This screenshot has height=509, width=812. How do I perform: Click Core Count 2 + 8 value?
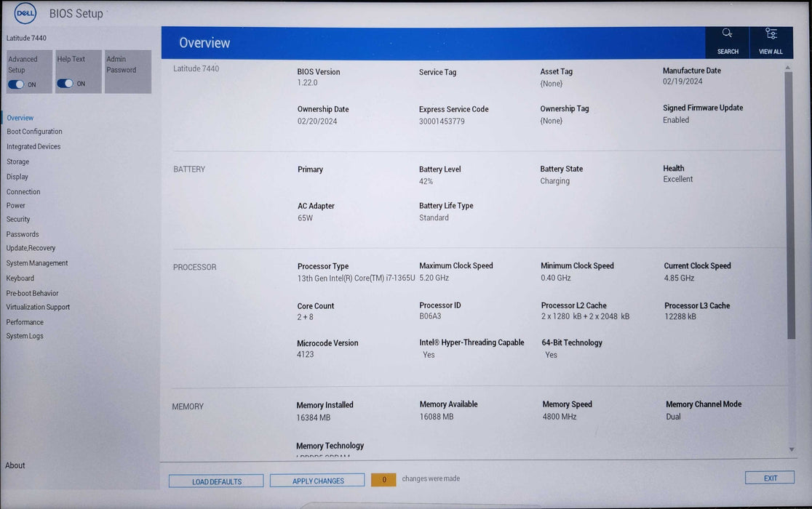tap(305, 316)
